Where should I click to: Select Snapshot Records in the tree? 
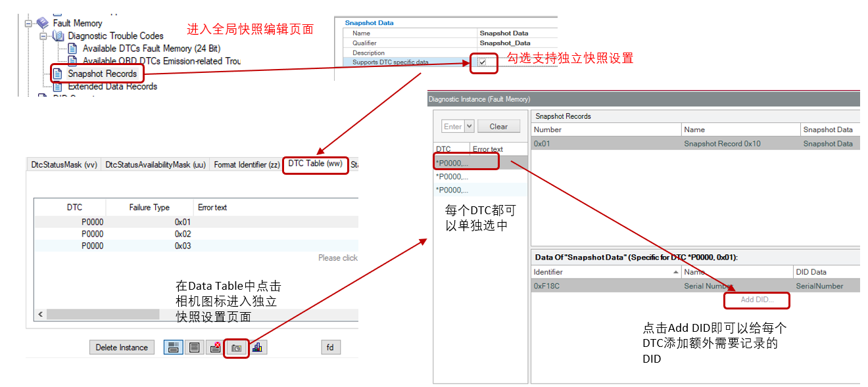(x=102, y=74)
